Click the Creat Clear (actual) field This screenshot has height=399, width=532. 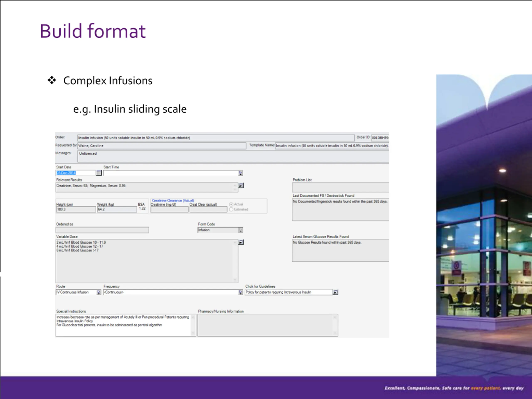click(208, 209)
